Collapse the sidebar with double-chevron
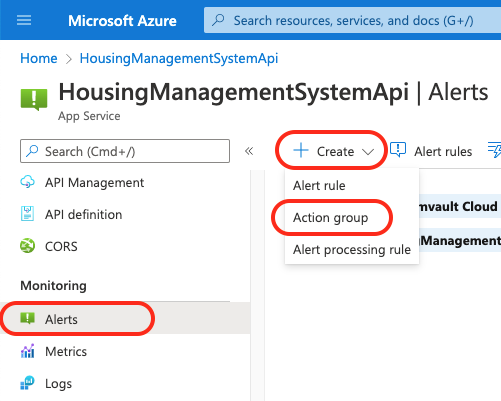 coord(249,151)
